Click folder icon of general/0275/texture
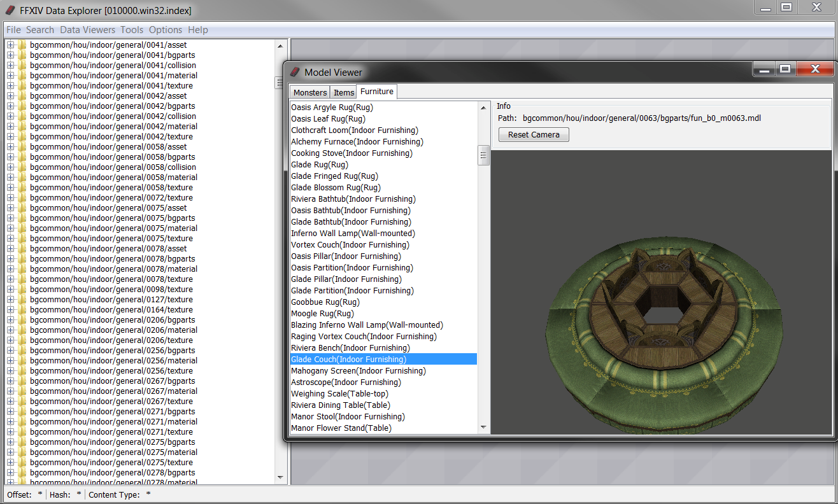 pyautogui.click(x=22, y=463)
